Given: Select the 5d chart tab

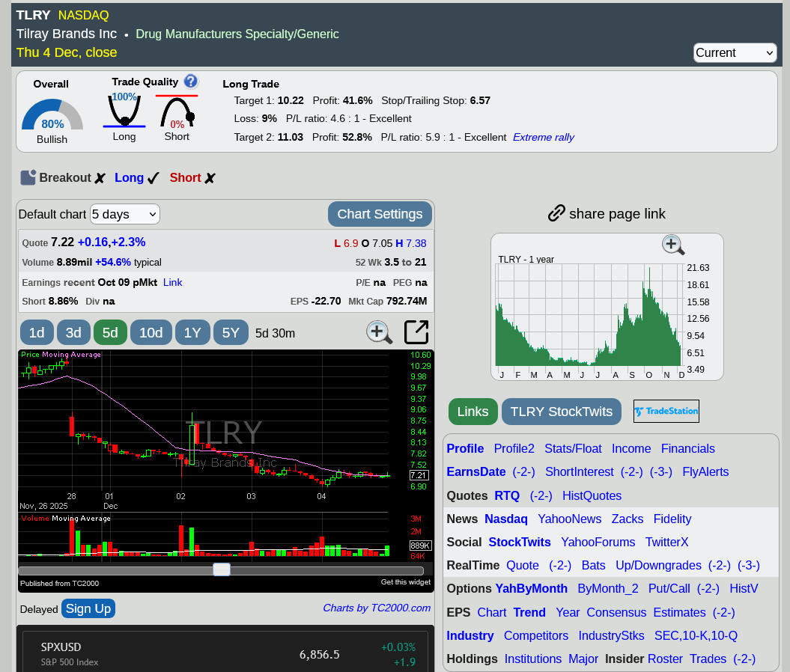Looking at the screenshot, I should [110, 333].
